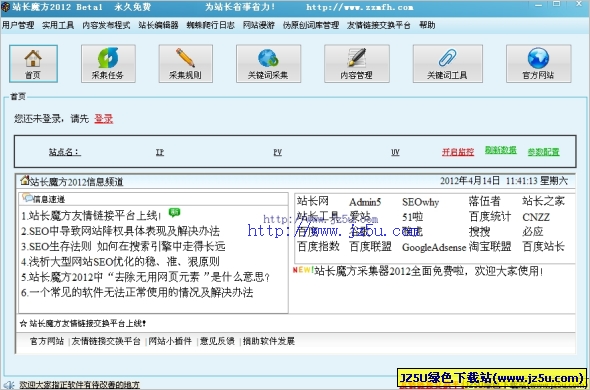This screenshot has height=390, width=590.
Task: Open the 伪原创词库管理 menu
Action: [x=311, y=25]
